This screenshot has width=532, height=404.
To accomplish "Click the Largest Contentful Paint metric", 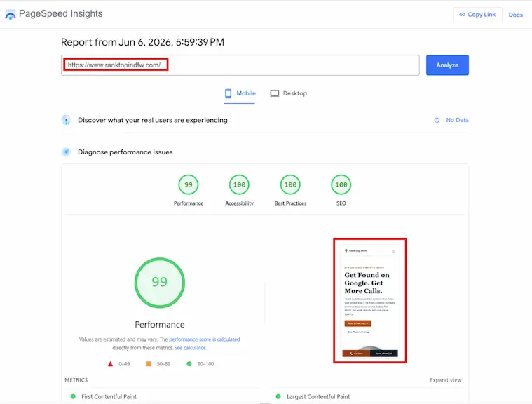I will click(x=318, y=396).
